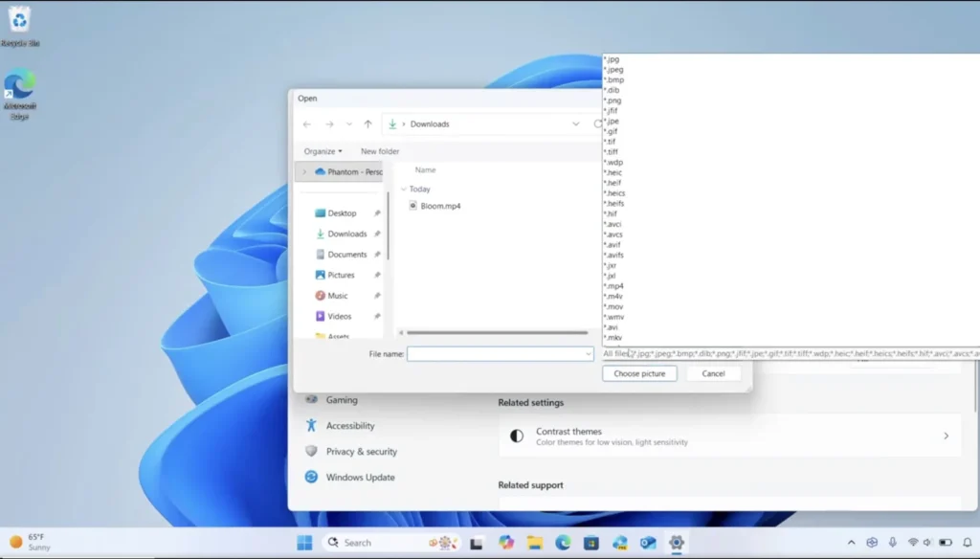Click the Choose picture button
This screenshot has height=559, width=980.
pos(639,373)
